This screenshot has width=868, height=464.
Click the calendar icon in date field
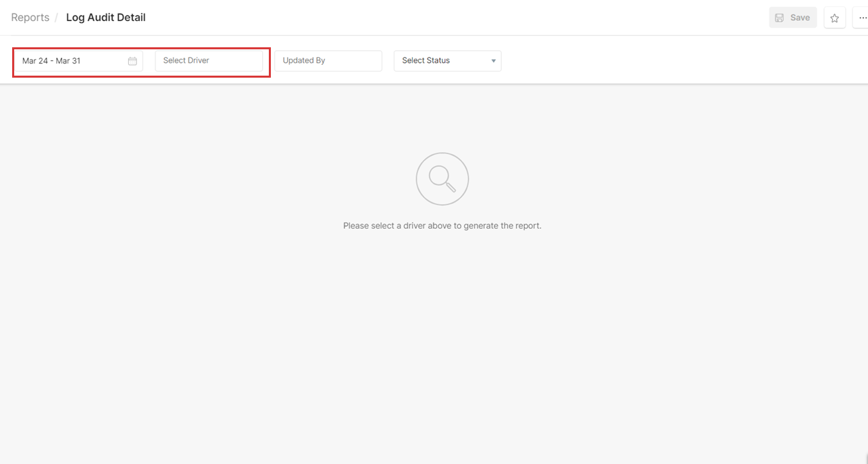(132, 61)
